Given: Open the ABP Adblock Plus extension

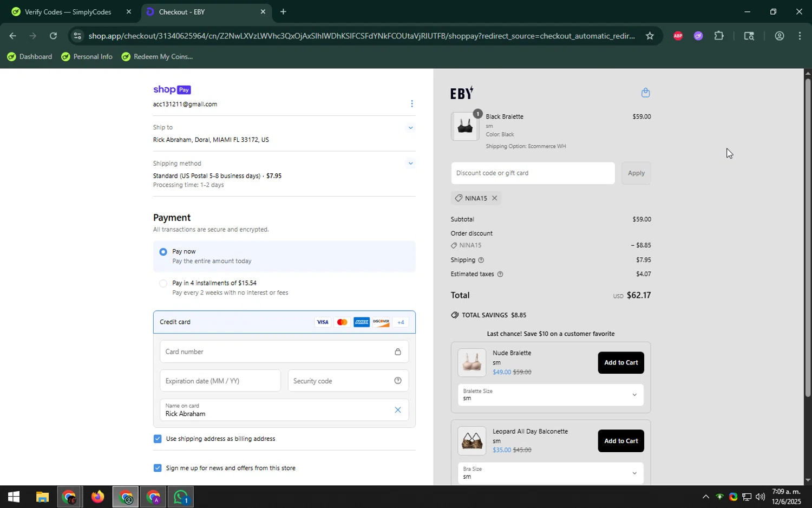Looking at the screenshot, I should [678, 36].
